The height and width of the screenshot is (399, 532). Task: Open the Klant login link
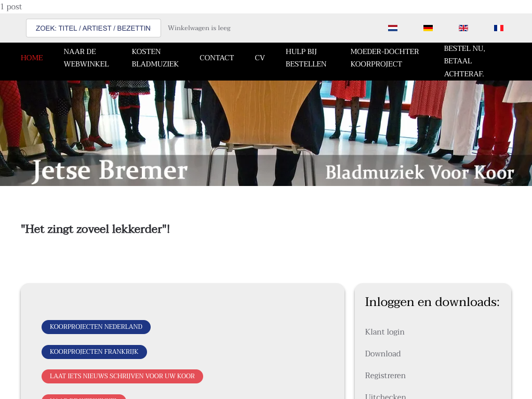384,332
